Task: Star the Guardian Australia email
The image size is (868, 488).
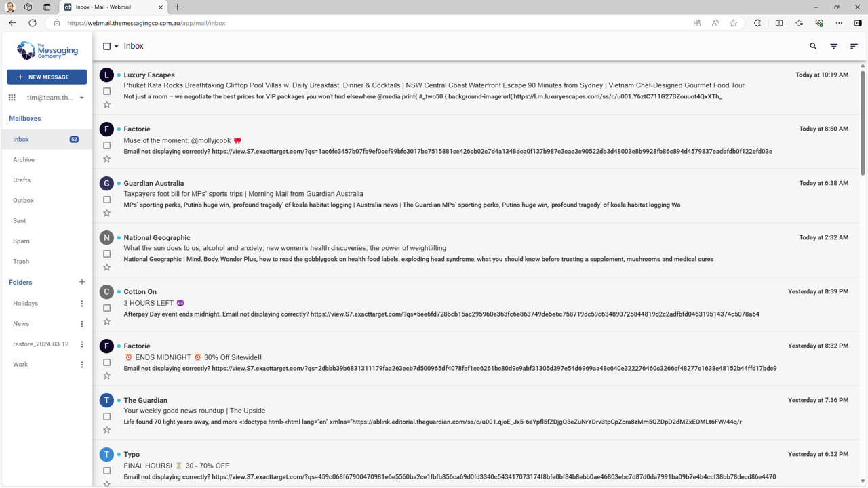Action: [x=106, y=213]
